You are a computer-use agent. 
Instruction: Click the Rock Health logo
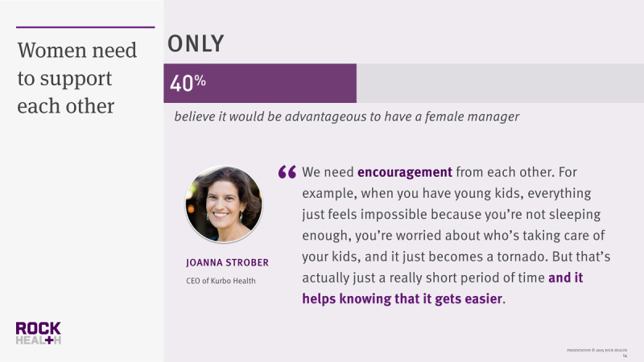[x=38, y=333]
